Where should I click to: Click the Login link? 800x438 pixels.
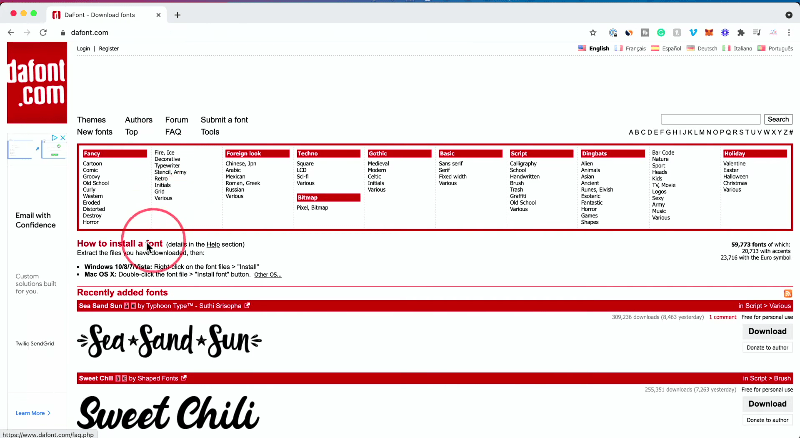(x=83, y=48)
